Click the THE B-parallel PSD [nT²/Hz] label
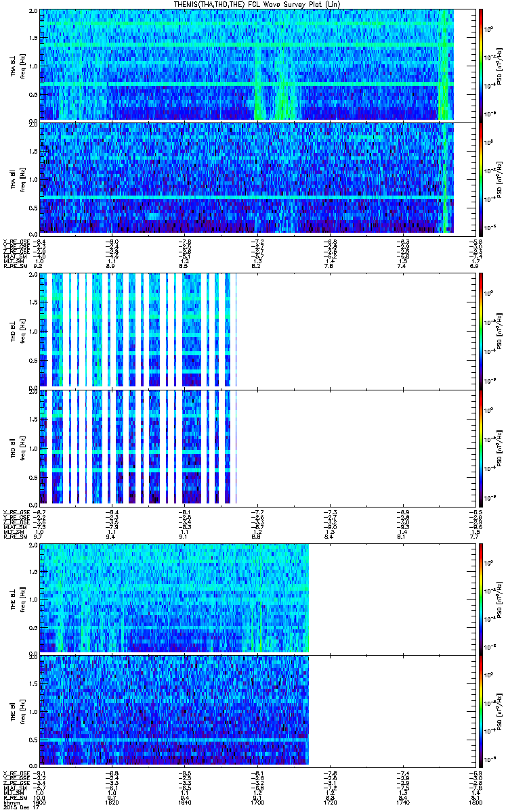Screen dimensions: 508x812 (498, 710)
